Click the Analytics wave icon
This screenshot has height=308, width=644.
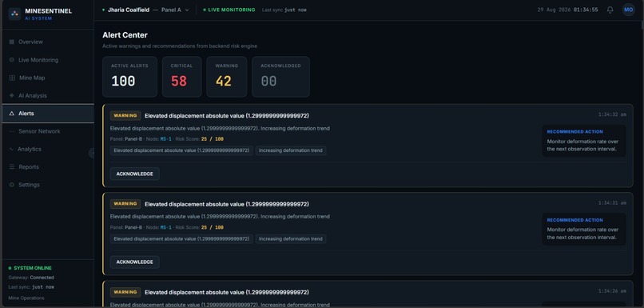tap(11, 150)
